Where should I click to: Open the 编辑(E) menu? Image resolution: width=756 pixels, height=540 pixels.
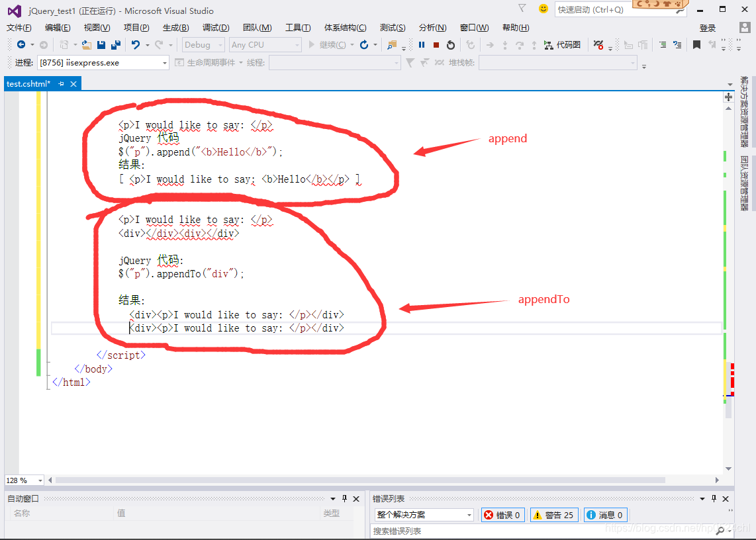tap(58, 28)
